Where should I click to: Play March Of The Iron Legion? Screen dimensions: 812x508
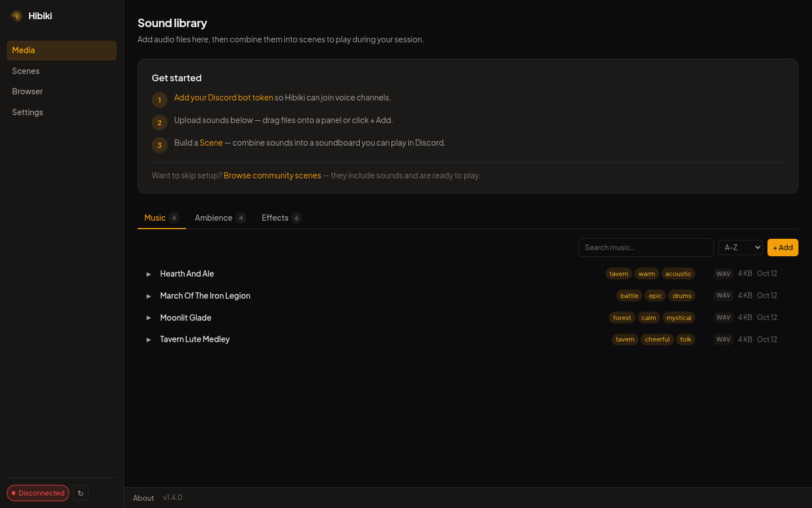coord(149,296)
